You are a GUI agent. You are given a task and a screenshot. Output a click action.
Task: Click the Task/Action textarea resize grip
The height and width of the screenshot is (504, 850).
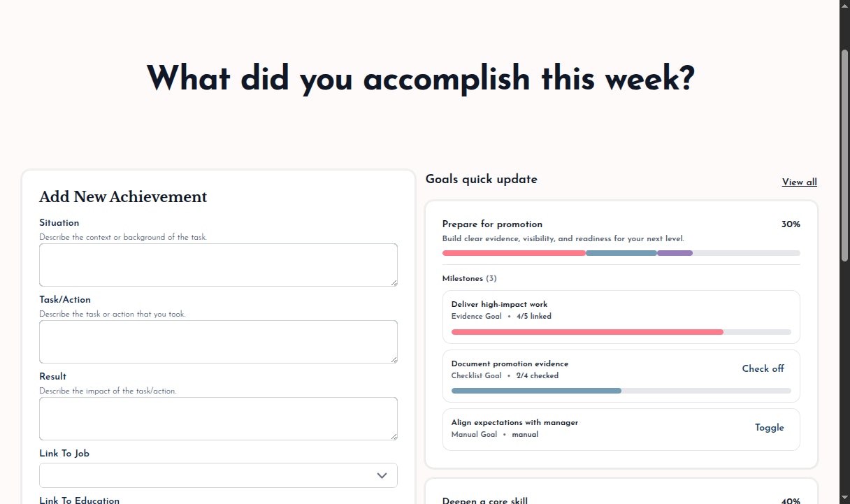pyautogui.click(x=394, y=359)
